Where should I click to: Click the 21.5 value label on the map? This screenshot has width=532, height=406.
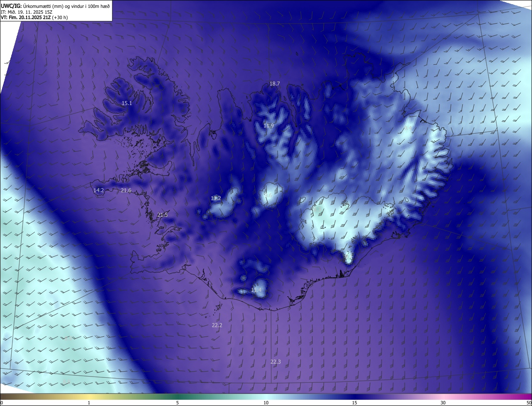tap(163, 215)
